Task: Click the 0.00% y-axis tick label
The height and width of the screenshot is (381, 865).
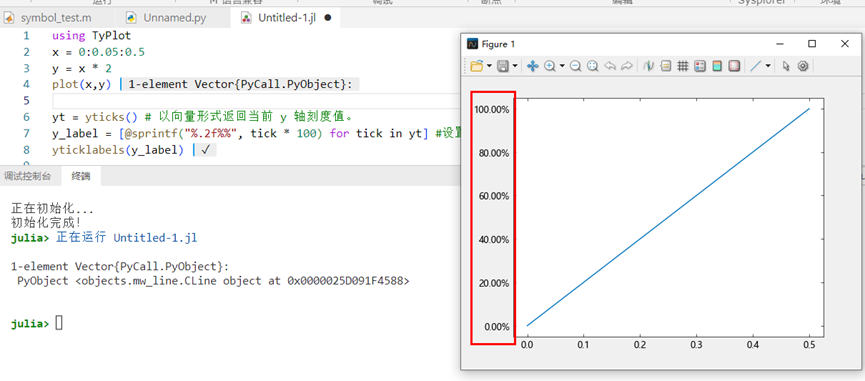Action: click(496, 326)
